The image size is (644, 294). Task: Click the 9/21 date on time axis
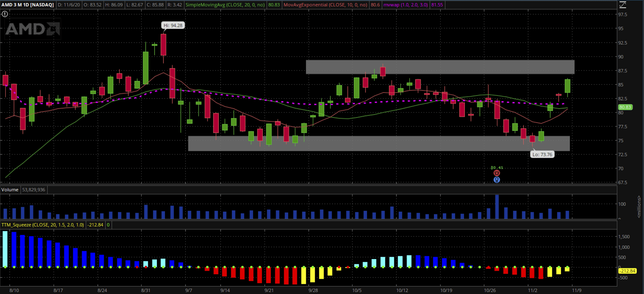tap(269, 290)
